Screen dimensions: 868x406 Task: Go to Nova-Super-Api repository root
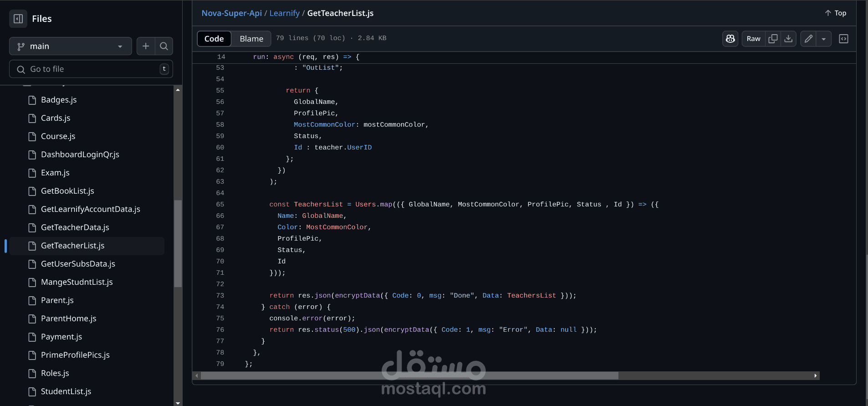(231, 13)
